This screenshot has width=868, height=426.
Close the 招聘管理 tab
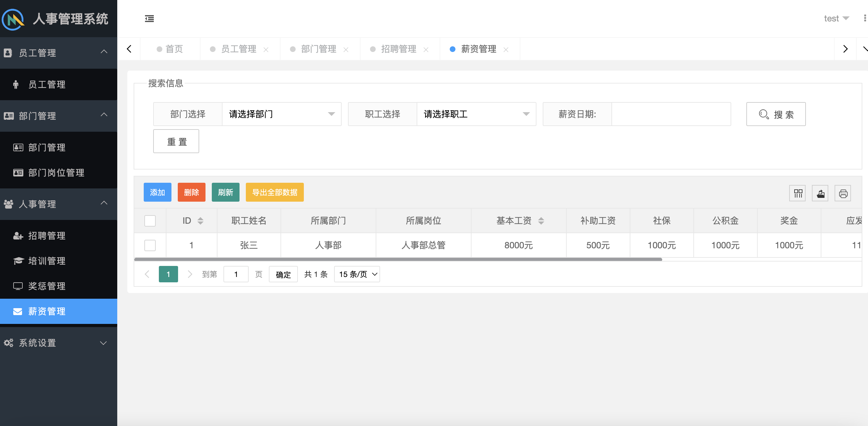point(426,49)
